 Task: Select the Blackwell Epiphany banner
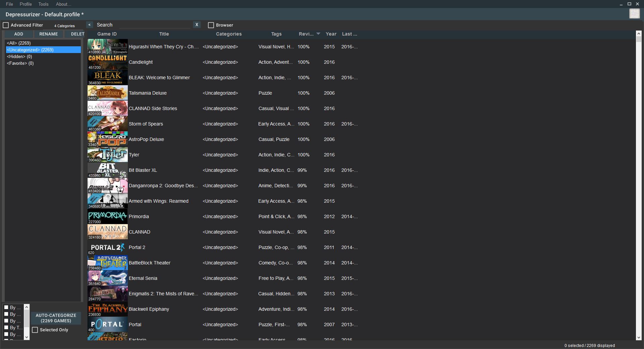click(107, 309)
